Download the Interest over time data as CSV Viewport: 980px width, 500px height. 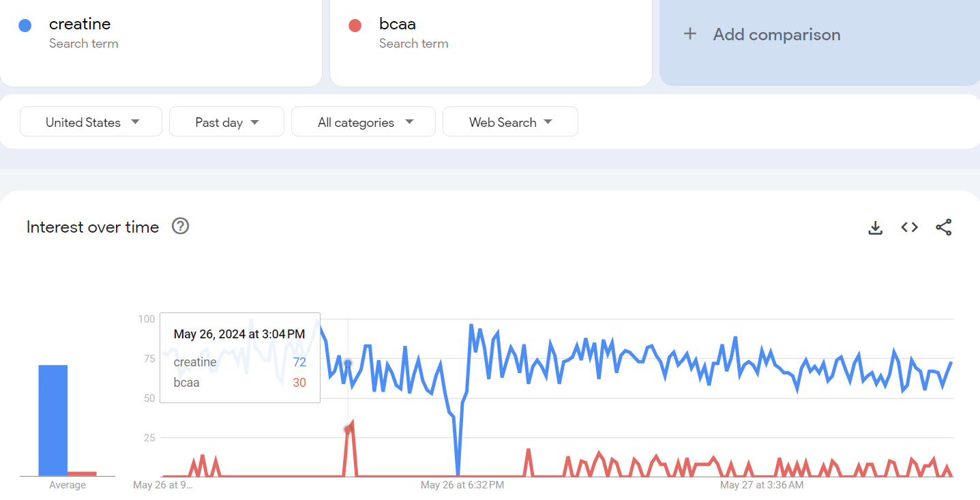(875, 227)
